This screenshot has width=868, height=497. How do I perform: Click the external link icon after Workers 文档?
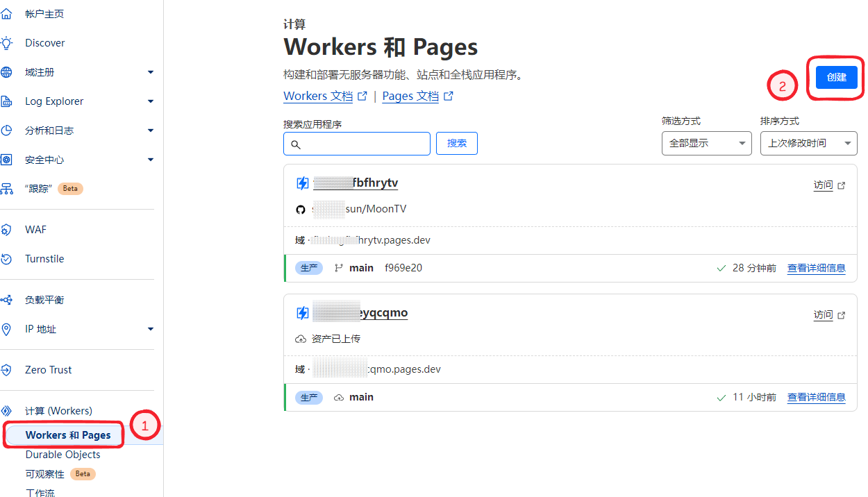[362, 96]
